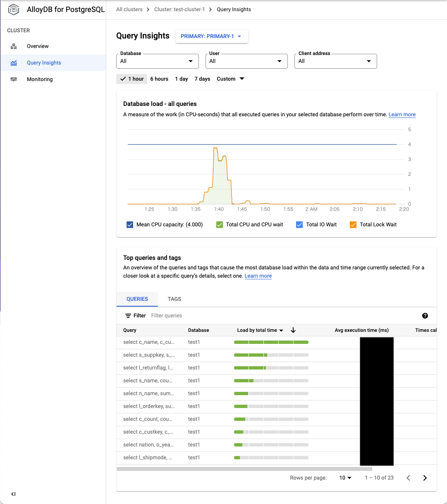Click the load bar for select l_returnflag query
447x504 pixels.
pos(271,368)
